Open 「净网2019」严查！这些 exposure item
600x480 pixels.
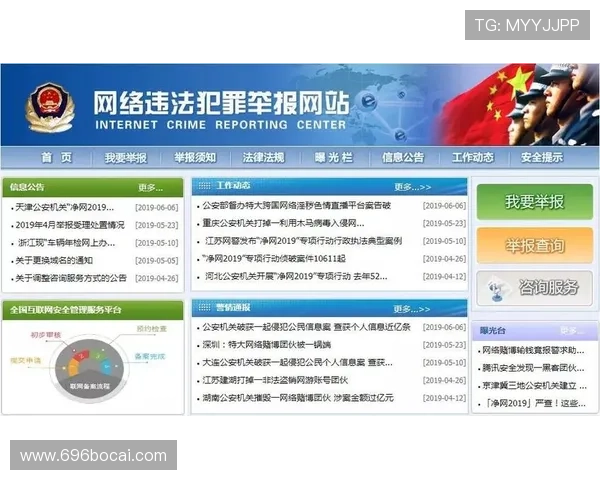534,403
